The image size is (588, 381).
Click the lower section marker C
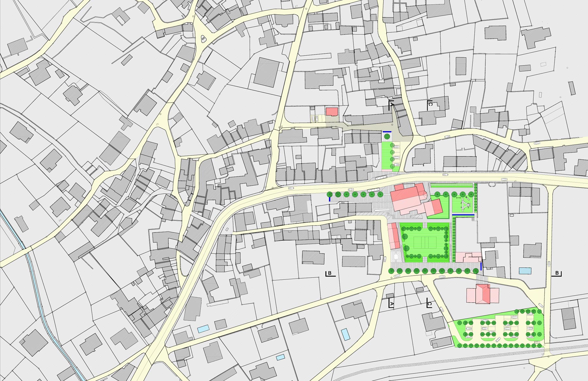[430, 303]
